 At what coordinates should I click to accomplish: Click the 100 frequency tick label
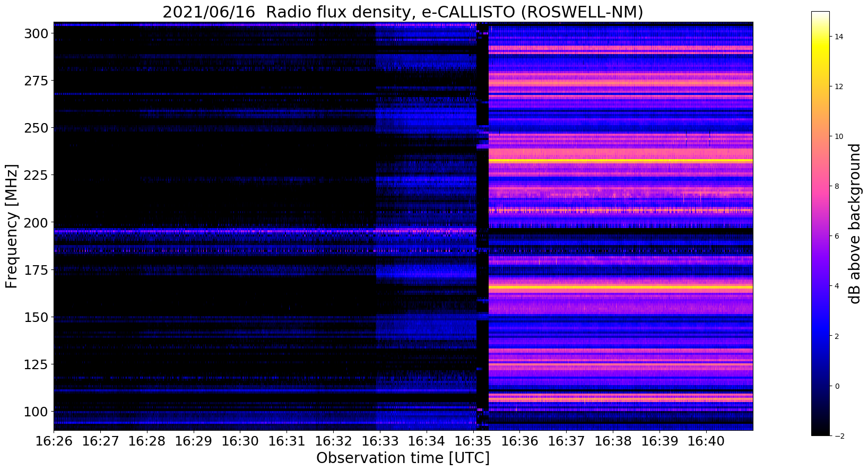[37, 412]
